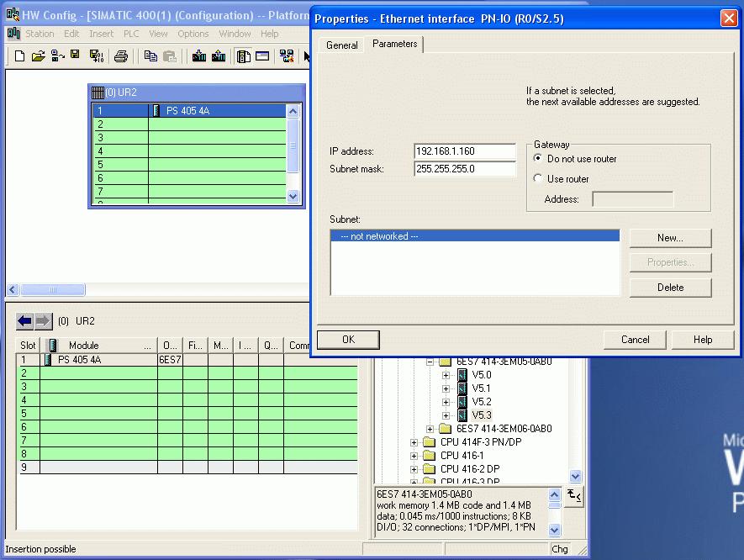Expand the 6ES7 414-3EM06-0AB0 node
744x560 pixels.
click(x=430, y=429)
